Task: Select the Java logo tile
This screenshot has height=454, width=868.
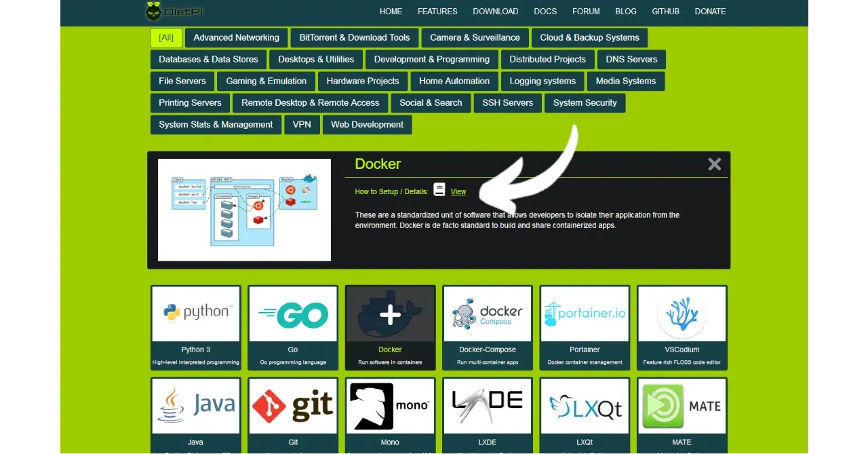Action: click(196, 406)
